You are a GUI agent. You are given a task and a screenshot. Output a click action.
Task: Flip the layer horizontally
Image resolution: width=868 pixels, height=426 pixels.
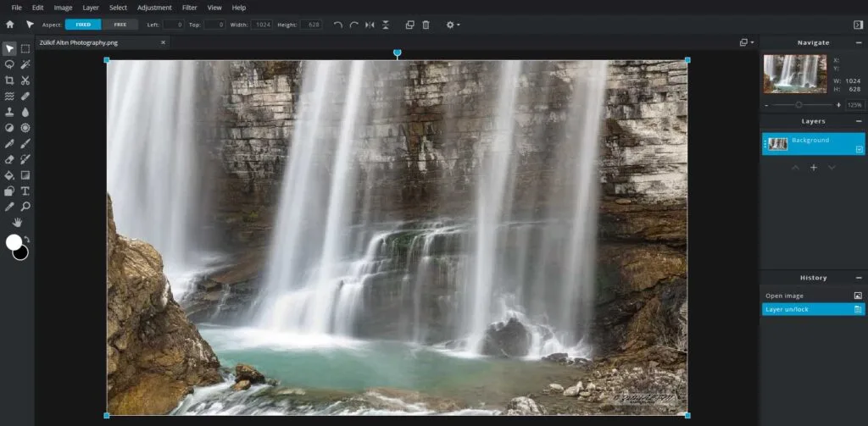pos(370,25)
